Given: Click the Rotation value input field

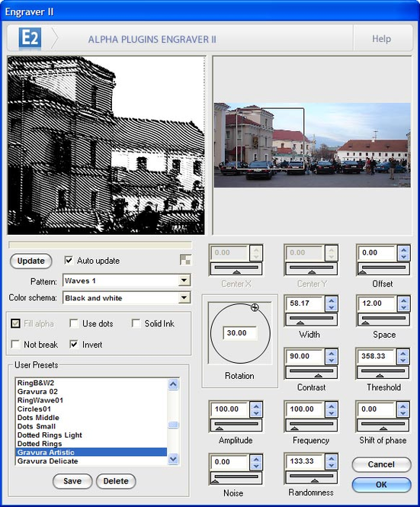Looking at the screenshot, I should tap(239, 332).
